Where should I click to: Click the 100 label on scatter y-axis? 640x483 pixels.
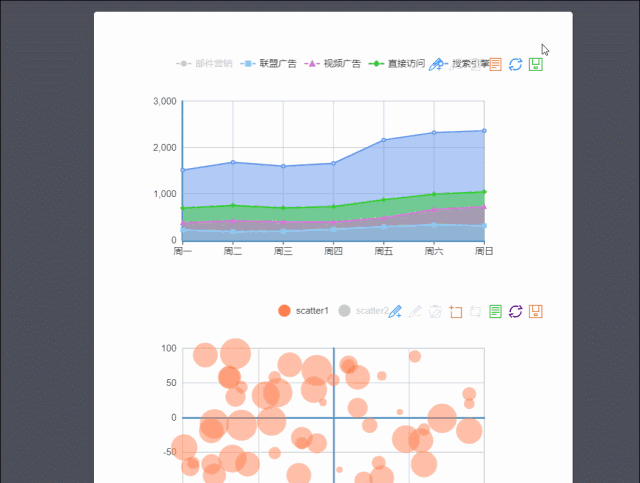coord(169,348)
